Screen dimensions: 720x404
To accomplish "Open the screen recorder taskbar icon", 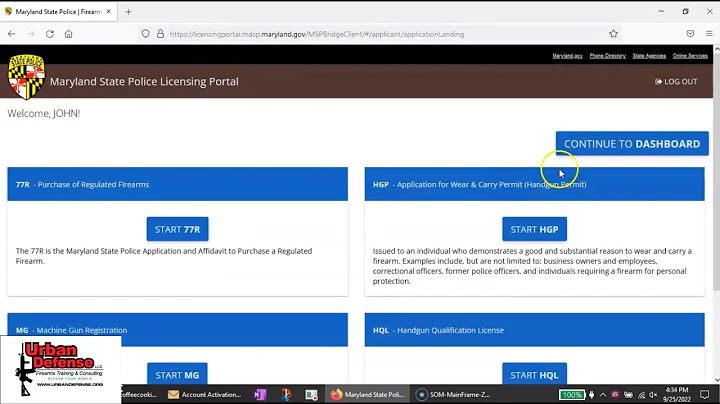I will click(x=311, y=394).
